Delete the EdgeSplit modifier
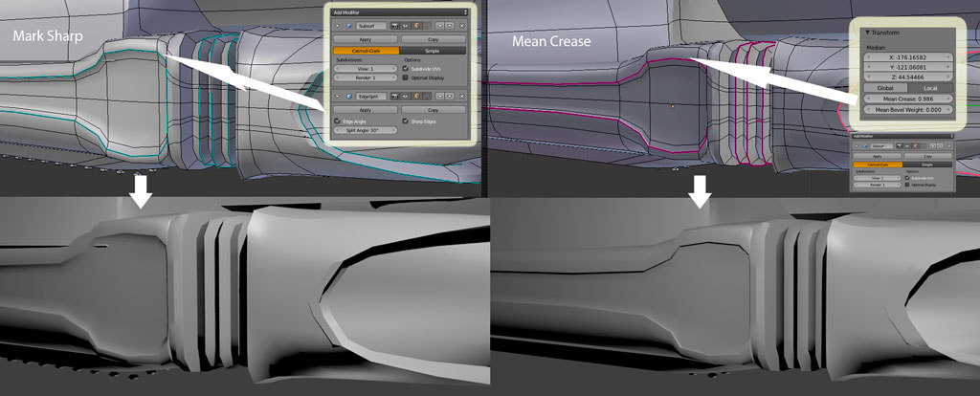 pos(462,97)
